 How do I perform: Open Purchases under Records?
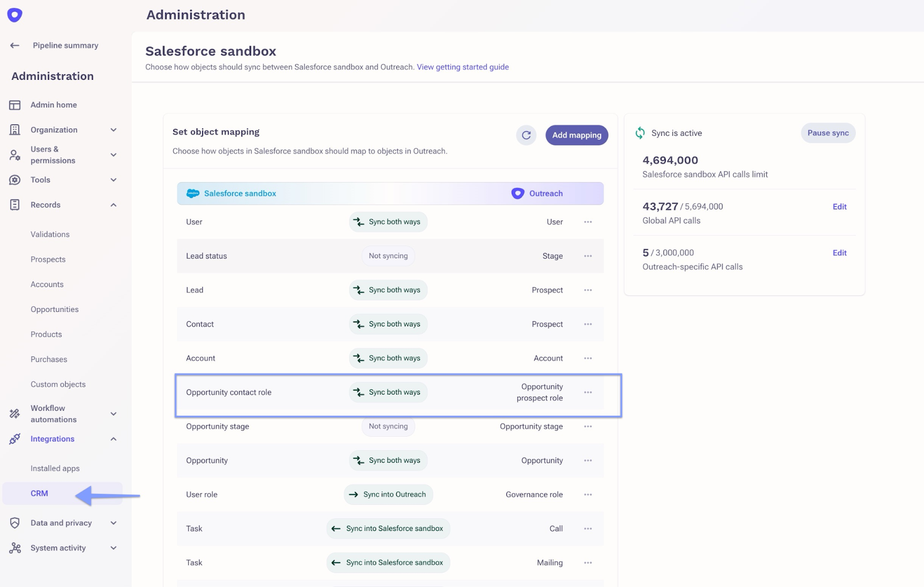pos(49,359)
